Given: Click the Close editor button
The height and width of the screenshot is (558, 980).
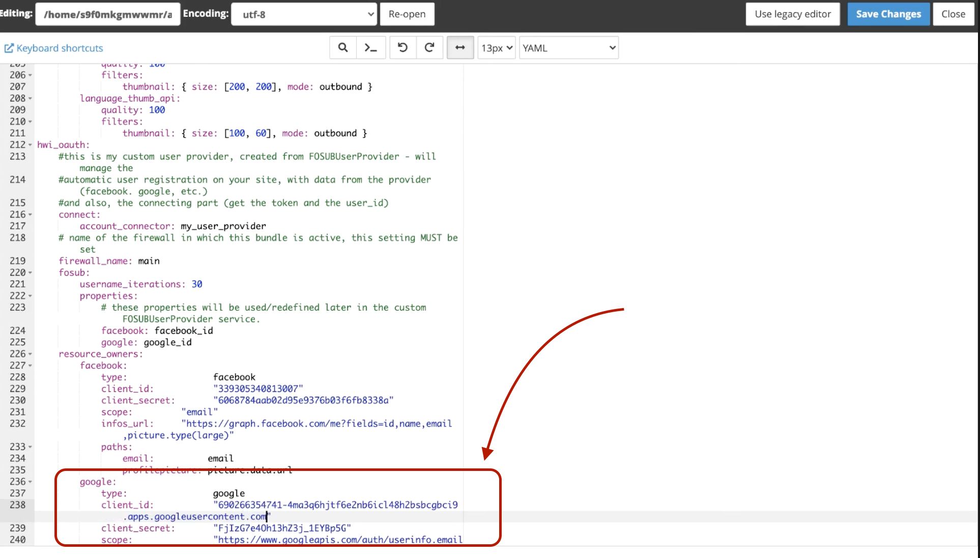Looking at the screenshot, I should [x=953, y=14].
